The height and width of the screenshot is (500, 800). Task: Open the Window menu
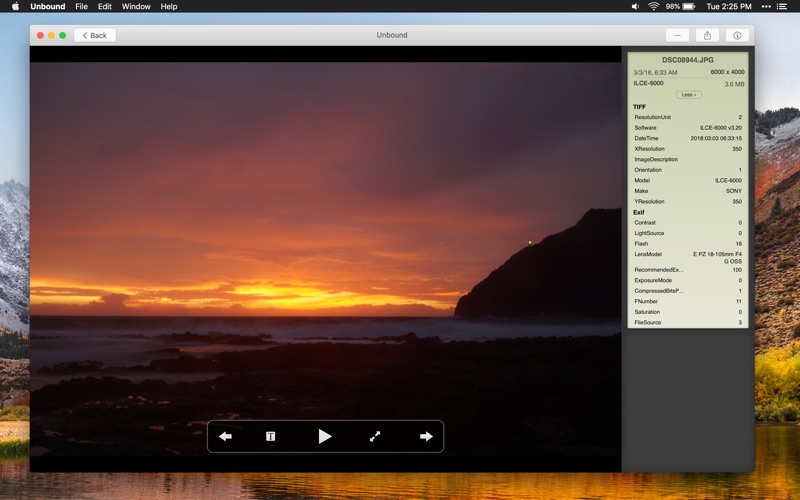click(136, 6)
